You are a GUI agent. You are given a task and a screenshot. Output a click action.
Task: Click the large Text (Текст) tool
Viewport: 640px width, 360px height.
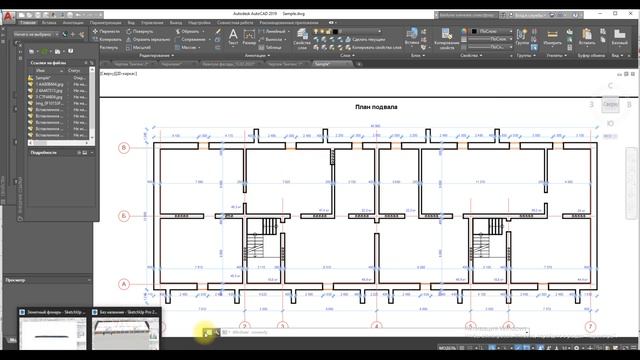click(233, 37)
